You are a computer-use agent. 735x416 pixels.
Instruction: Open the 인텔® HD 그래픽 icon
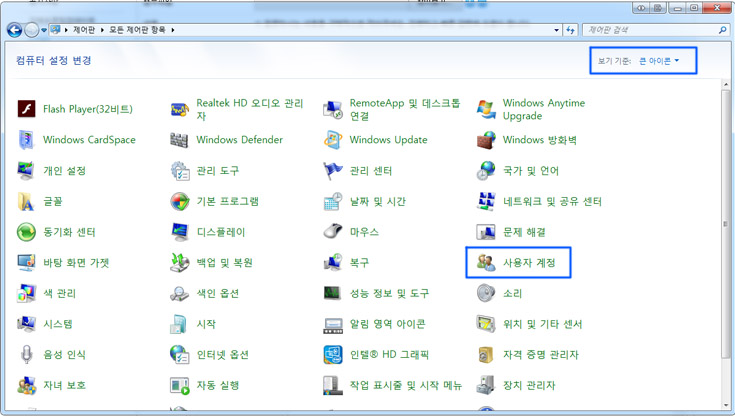(333, 355)
